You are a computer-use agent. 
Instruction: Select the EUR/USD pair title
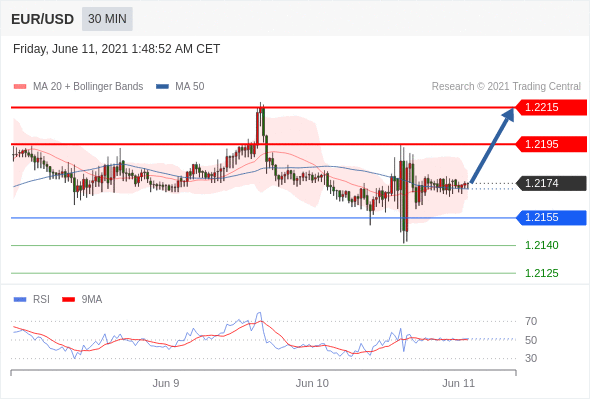coord(43,19)
